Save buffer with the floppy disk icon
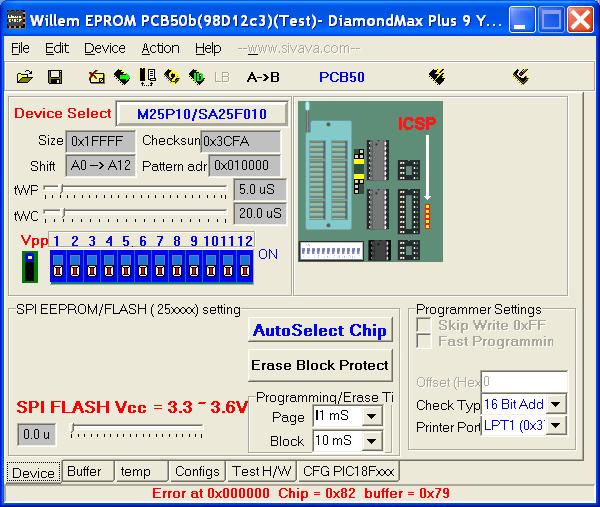The image size is (600, 507). click(55, 77)
